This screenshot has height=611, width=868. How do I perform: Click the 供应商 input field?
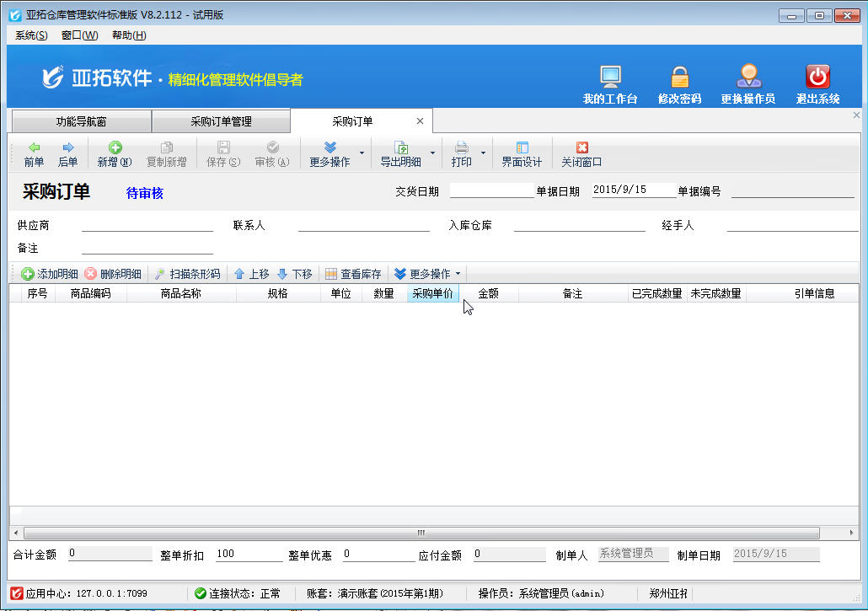[x=147, y=225]
